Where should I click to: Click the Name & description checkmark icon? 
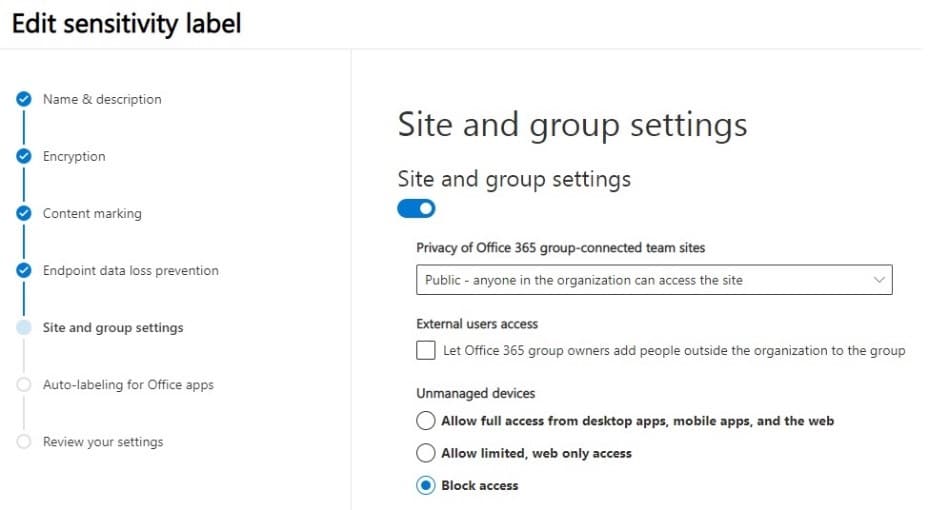coord(24,99)
